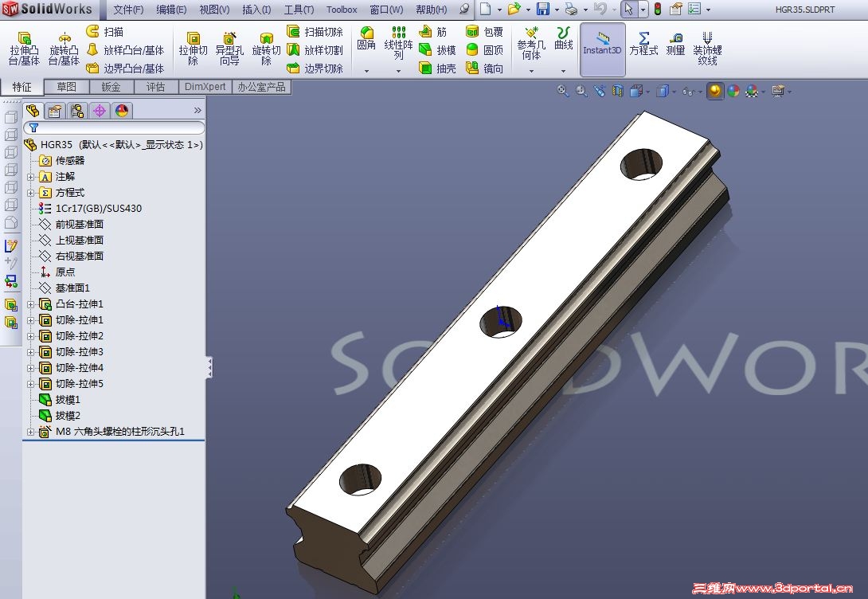The height and width of the screenshot is (599, 868).
Task: Open the 线性阵列 pattern dropdown arrow
Action: (x=399, y=71)
